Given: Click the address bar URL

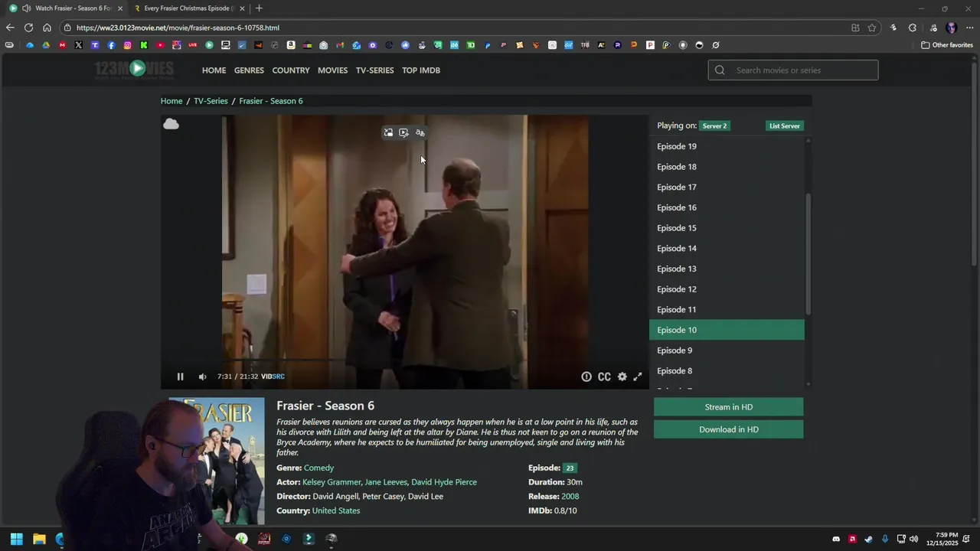Looking at the screenshot, I should 178,28.
